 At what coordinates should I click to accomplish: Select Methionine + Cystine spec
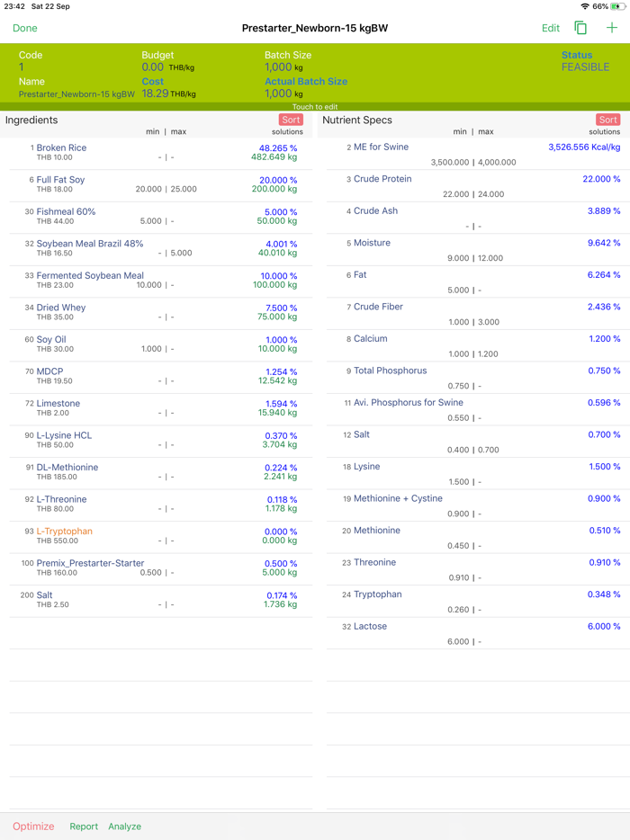(478, 505)
